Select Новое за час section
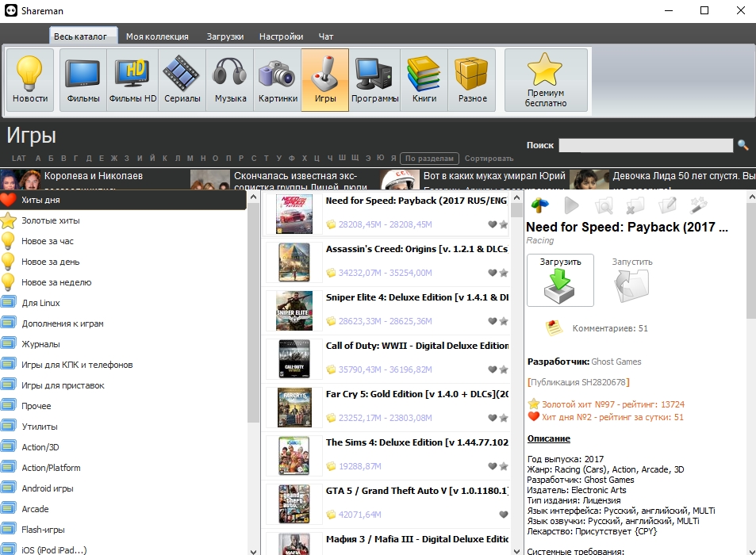This screenshot has height=555, width=756. point(123,241)
